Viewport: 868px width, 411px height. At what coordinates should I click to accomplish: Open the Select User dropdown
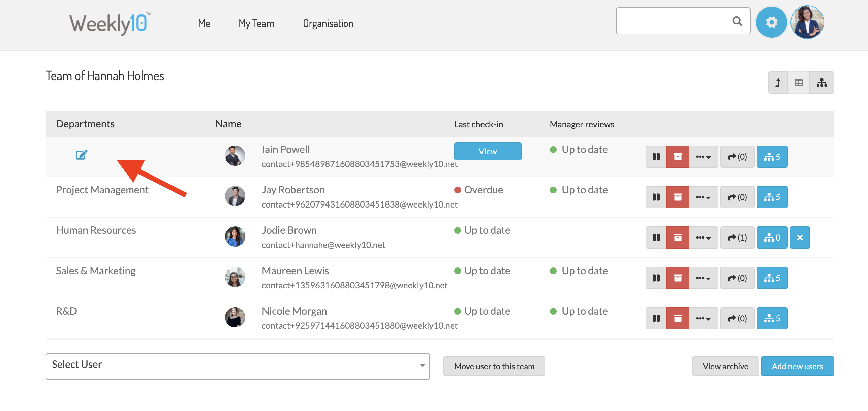238,366
